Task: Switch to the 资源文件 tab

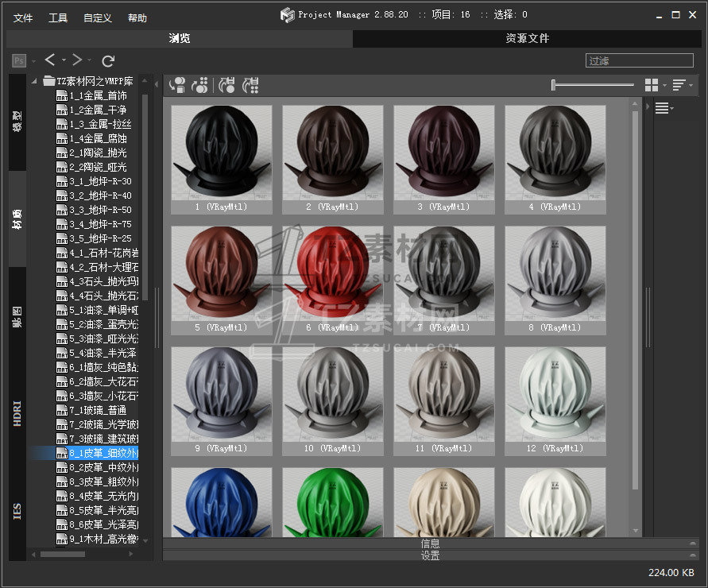Action: pos(527,38)
